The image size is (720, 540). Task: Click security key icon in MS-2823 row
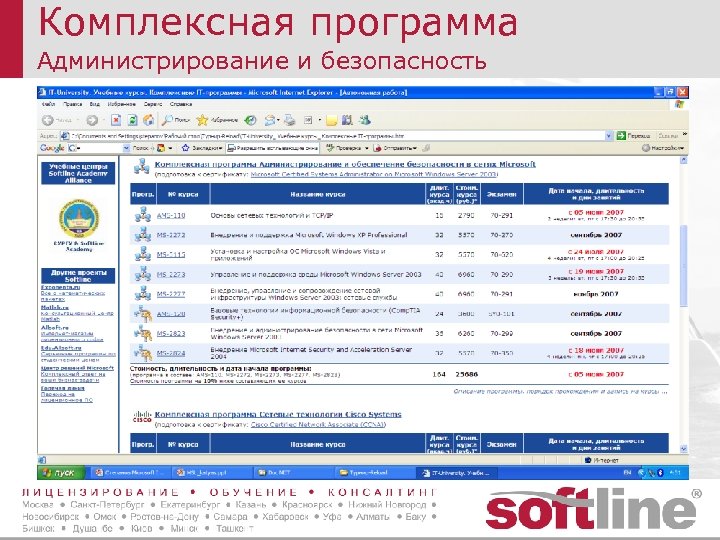point(143,333)
